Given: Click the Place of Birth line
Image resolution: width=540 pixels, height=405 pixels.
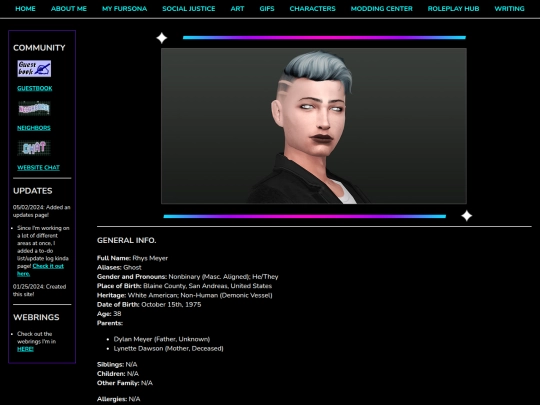Looking at the screenshot, I should [x=184, y=286].
